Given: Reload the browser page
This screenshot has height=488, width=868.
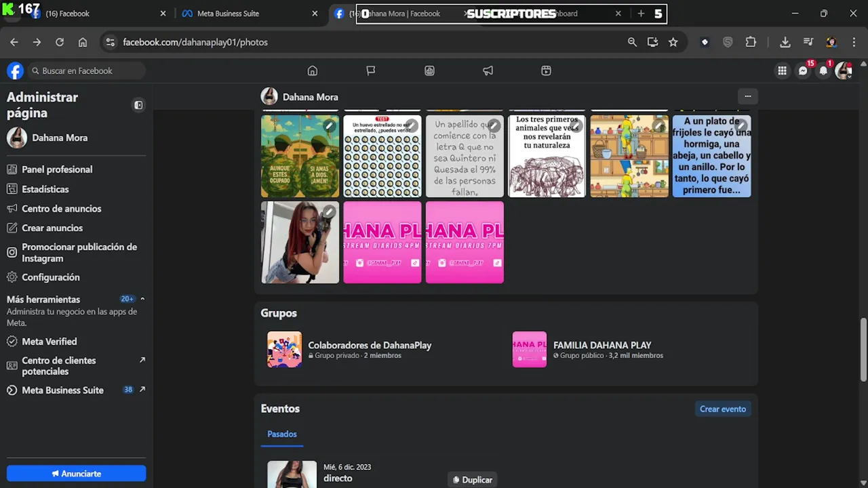Looking at the screenshot, I should 60,42.
